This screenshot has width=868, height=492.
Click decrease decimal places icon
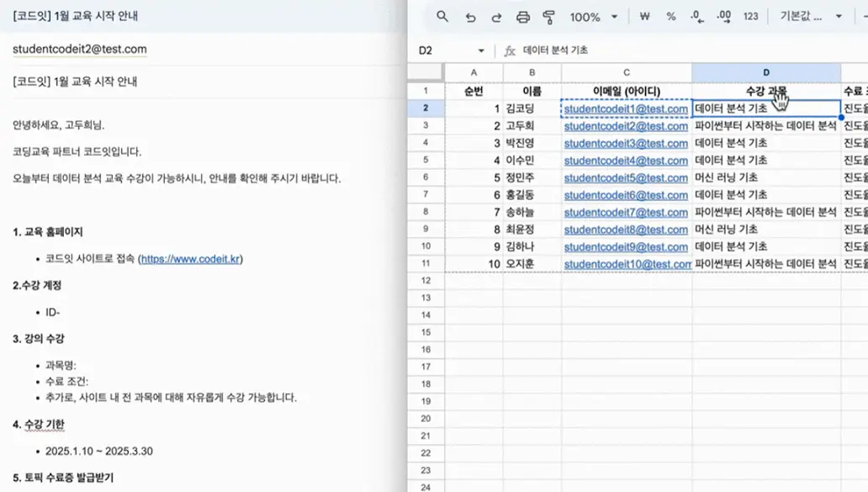pos(696,17)
